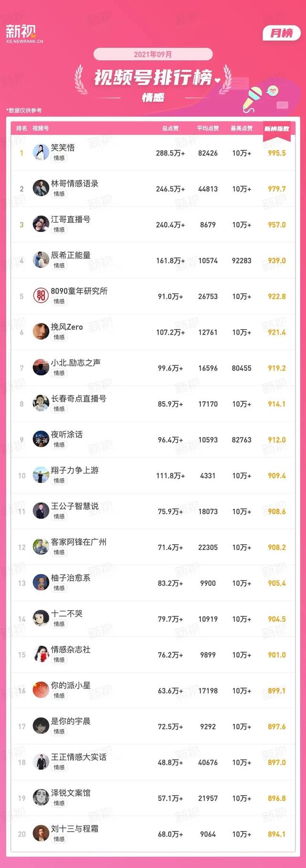Image resolution: width=306 pixels, height=868 pixels.
Task: Click 十二不哭 cartoon avatar
Action: coord(41,619)
